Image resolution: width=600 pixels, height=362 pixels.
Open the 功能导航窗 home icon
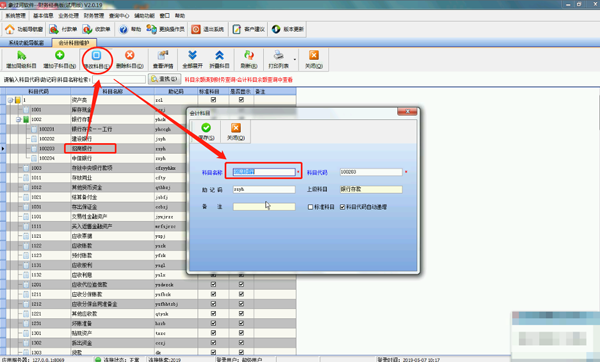click(x=10, y=29)
